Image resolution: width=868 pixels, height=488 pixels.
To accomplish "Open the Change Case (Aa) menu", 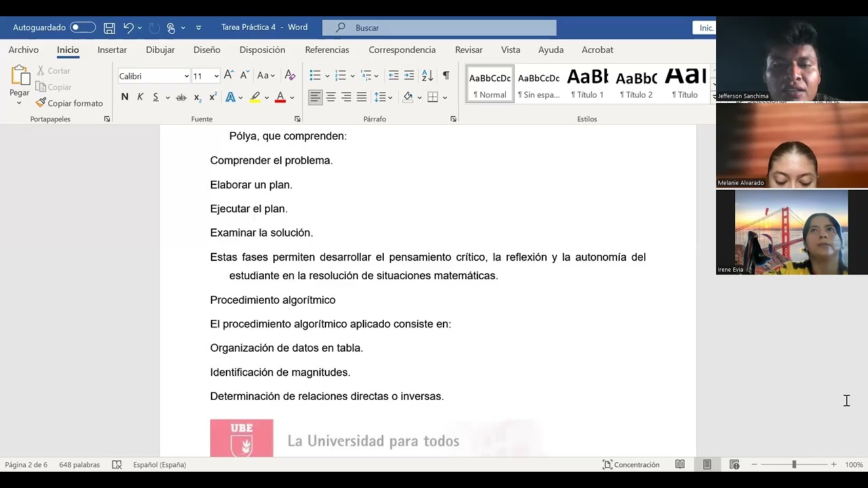I will point(266,75).
